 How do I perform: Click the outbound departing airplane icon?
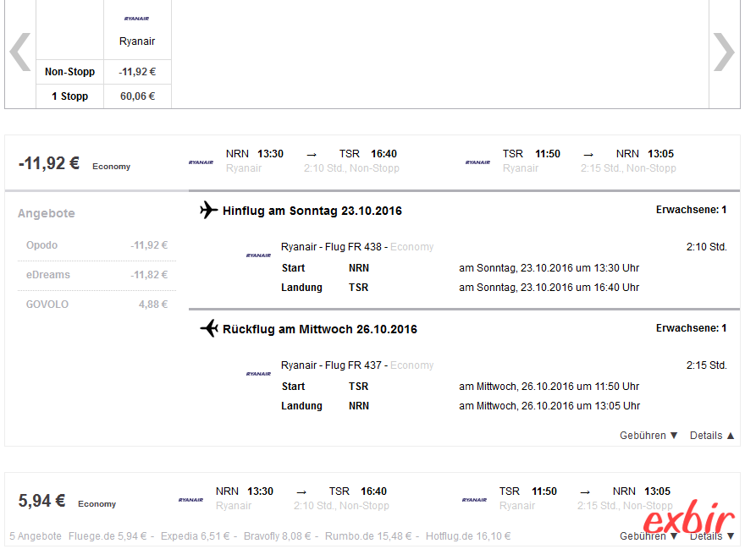pos(208,210)
